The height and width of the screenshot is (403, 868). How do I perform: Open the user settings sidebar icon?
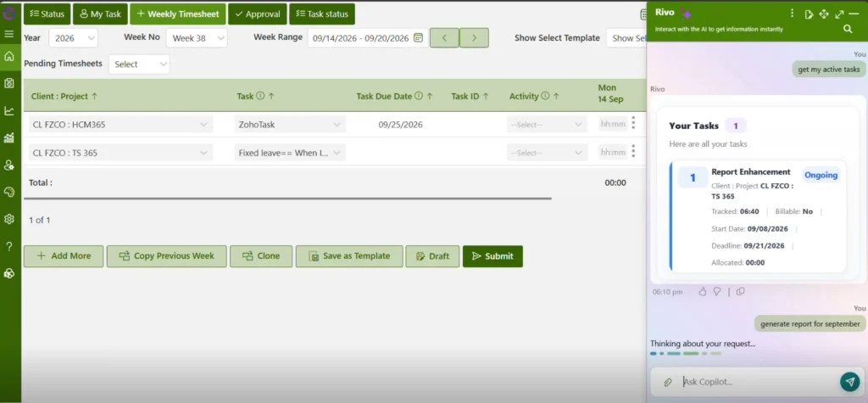coord(8,165)
